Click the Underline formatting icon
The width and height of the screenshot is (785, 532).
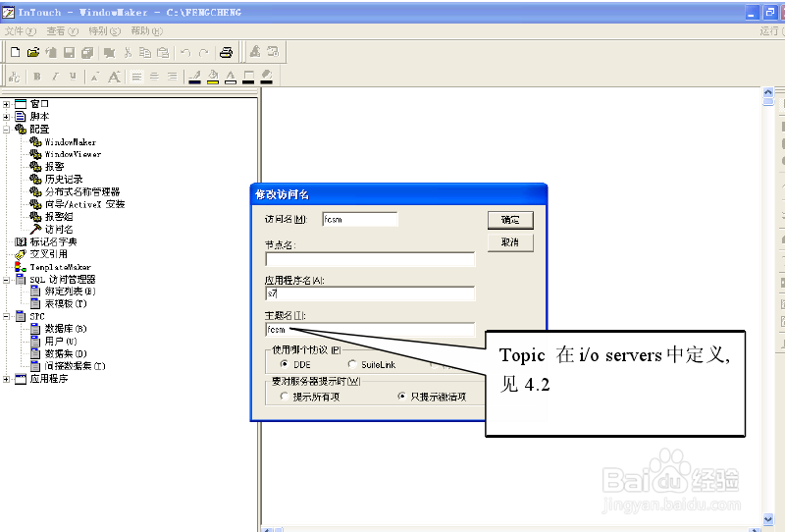(x=73, y=77)
